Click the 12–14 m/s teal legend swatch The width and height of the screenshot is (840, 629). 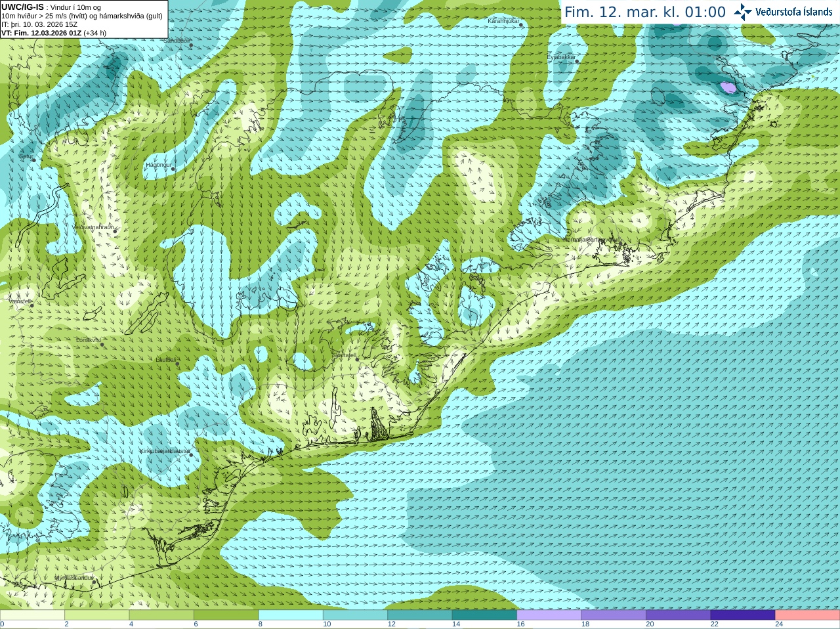[x=420, y=615]
